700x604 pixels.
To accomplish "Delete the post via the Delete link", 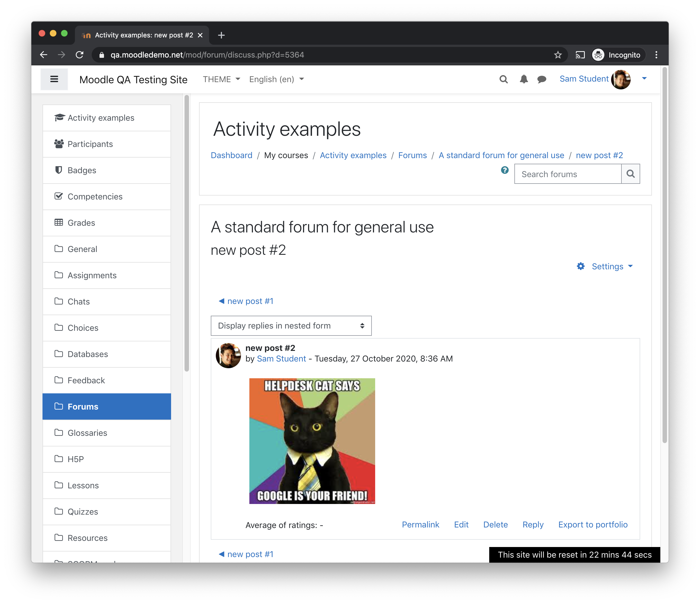I will 495,524.
